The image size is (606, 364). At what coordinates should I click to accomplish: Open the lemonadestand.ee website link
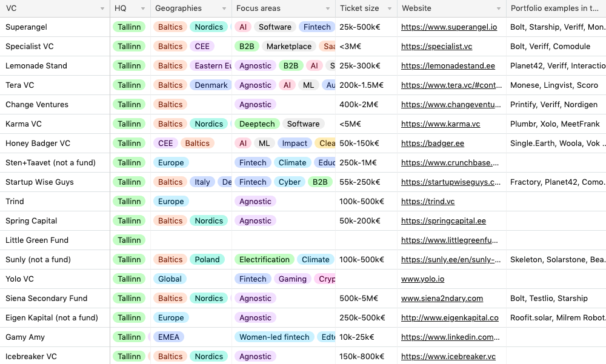[x=448, y=65]
